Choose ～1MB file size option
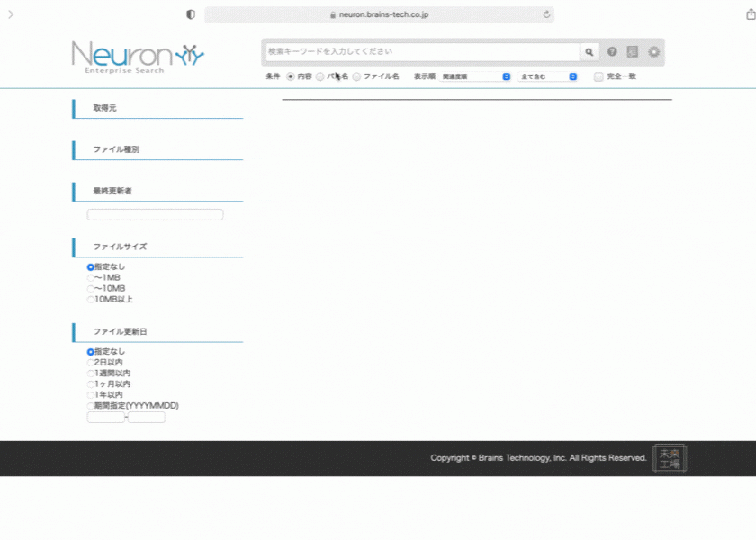Image resolution: width=756 pixels, height=540 pixels. click(91, 278)
